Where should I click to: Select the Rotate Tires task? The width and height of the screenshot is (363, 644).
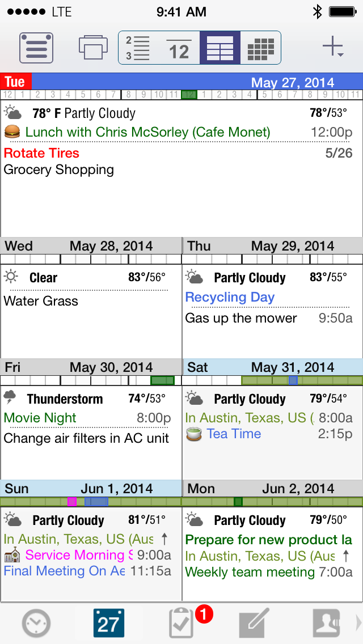41,153
